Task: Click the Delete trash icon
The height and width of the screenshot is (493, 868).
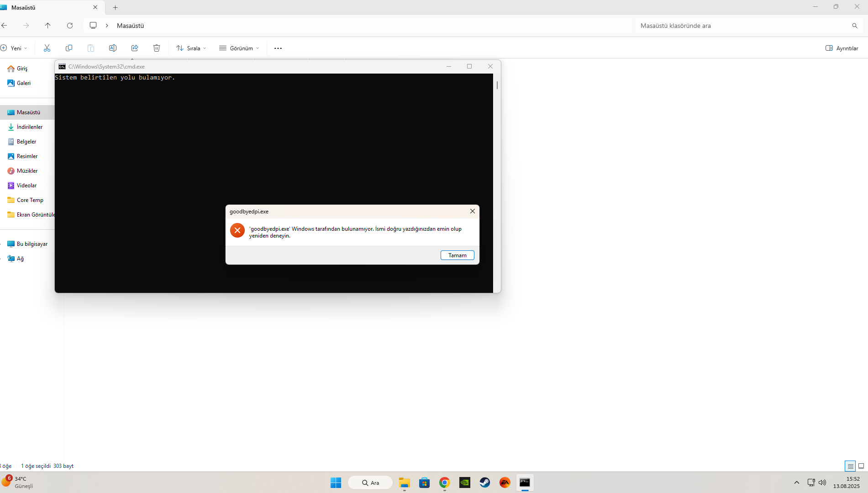Action: click(x=157, y=48)
